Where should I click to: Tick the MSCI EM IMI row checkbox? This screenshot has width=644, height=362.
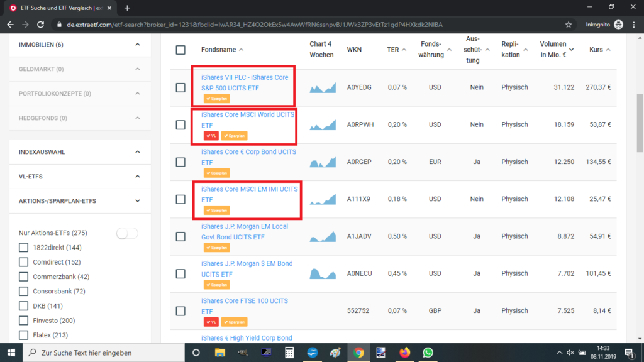coord(180,199)
